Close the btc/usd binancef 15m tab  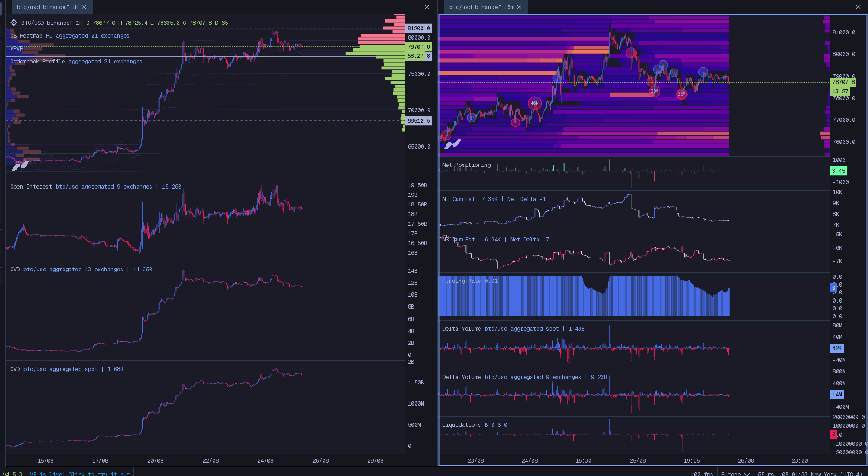pyautogui.click(x=519, y=7)
